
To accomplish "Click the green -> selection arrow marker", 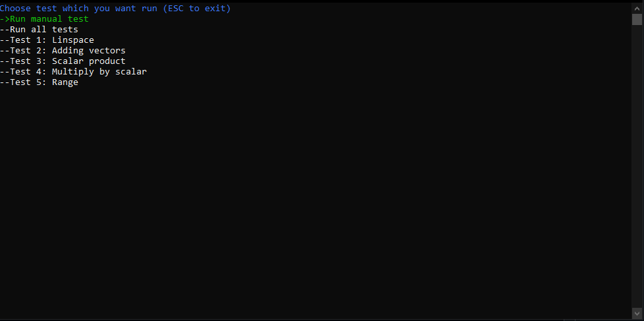I will click(x=5, y=19).
